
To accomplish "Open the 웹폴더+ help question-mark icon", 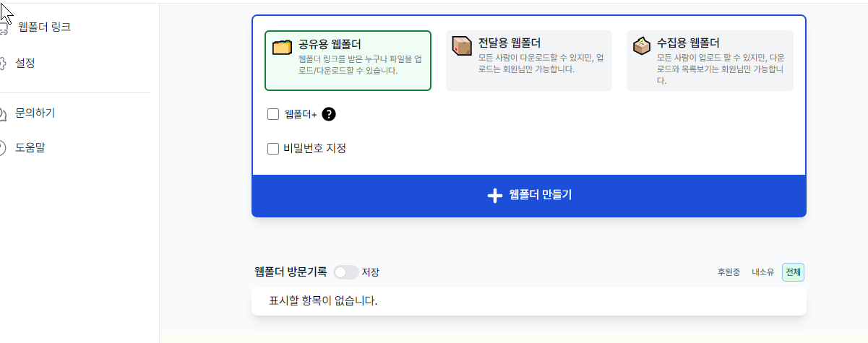I will pos(329,113).
